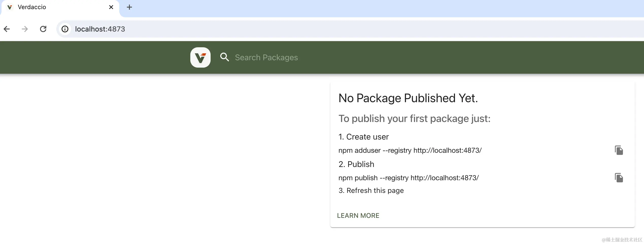Click the 'No Package Published Yet.' heading

pos(408,98)
